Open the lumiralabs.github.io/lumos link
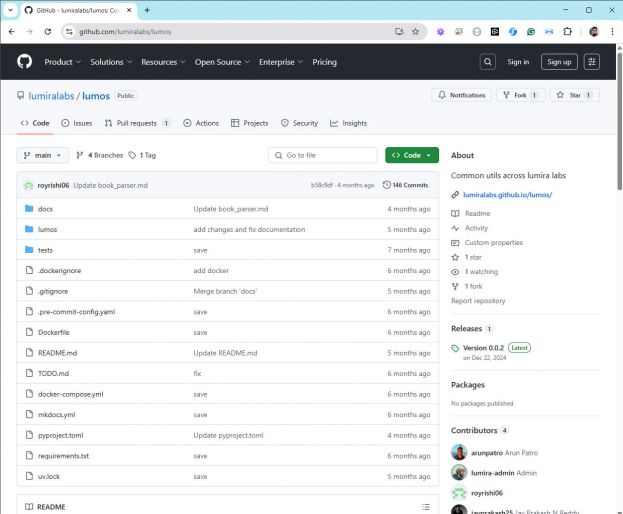The image size is (623, 514). pos(507,195)
